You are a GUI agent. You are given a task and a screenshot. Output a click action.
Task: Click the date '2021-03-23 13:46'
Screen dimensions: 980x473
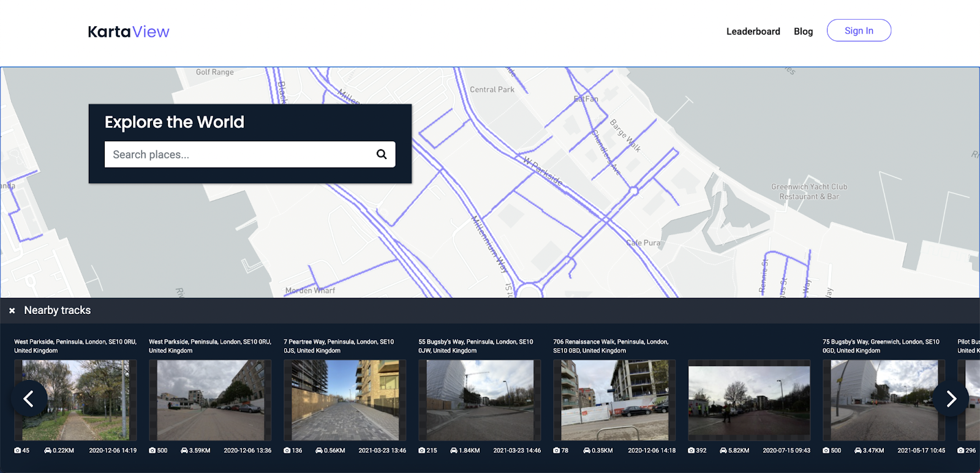tap(382, 450)
